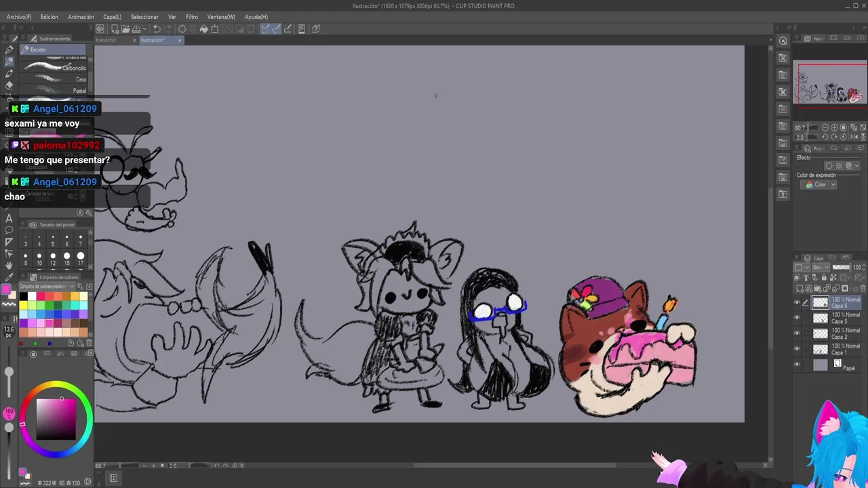
Task: Save the illustration using the save icon
Action: point(136,29)
